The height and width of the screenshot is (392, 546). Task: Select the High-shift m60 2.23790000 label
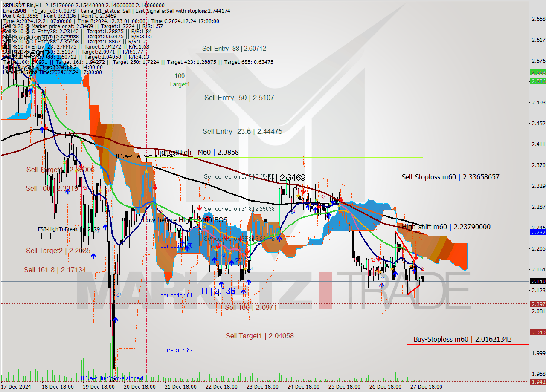(x=446, y=227)
